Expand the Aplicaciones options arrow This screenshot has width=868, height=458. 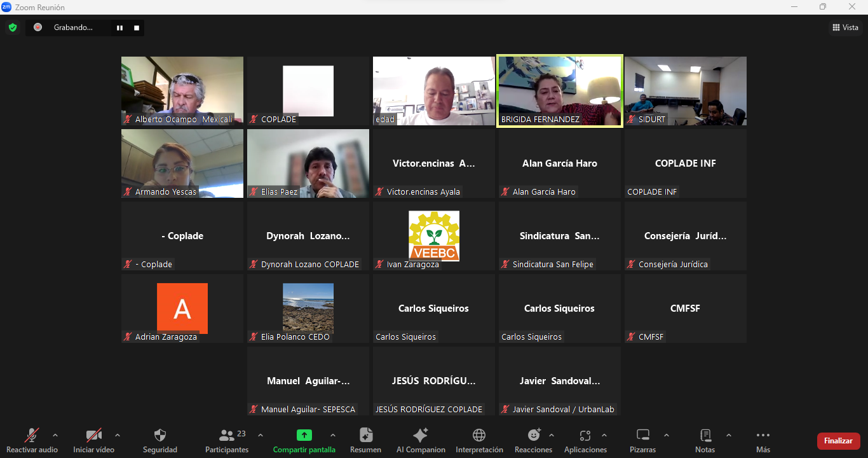604,435
